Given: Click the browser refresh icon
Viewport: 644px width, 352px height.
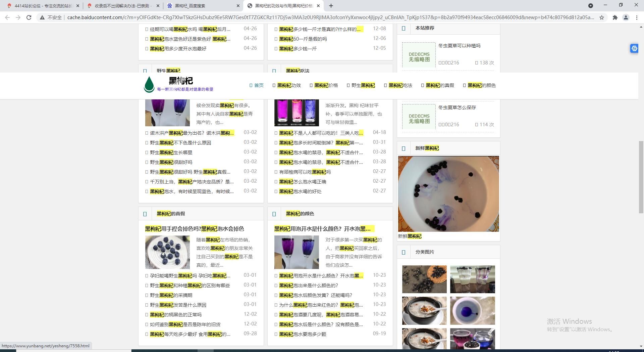Looking at the screenshot, I should coord(29,17).
